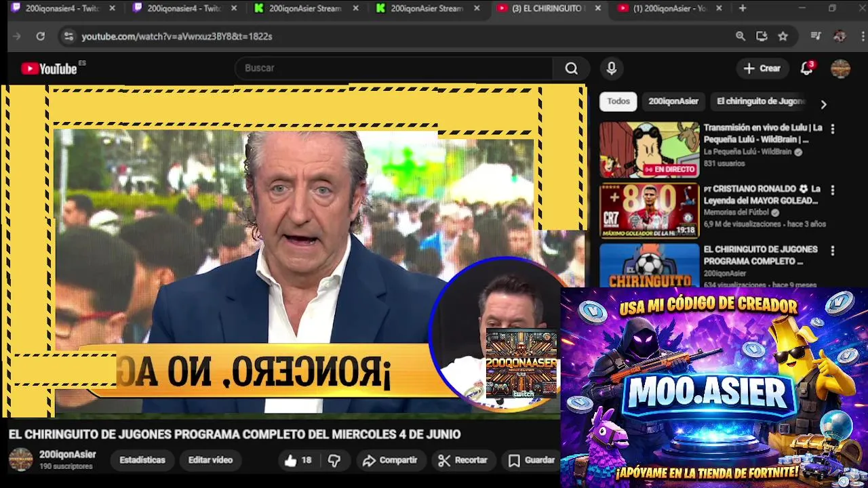
Task: Select the 200iqonAsier filter chip
Action: pyautogui.click(x=673, y=101)
